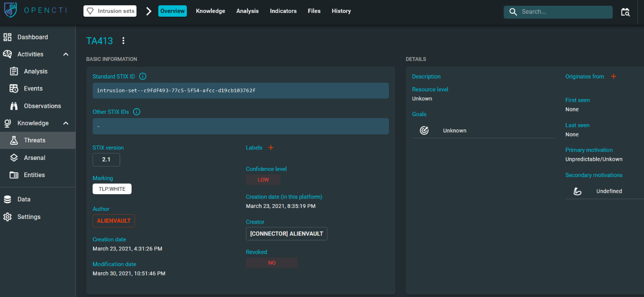Open the Files tab
Viewport: 644px width, 297px height.
point(314,11)
